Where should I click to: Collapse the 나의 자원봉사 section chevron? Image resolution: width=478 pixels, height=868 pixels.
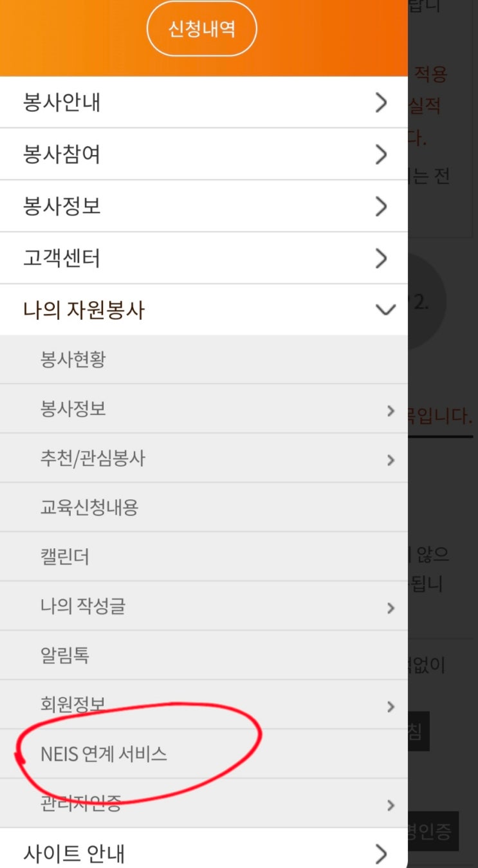385,310
